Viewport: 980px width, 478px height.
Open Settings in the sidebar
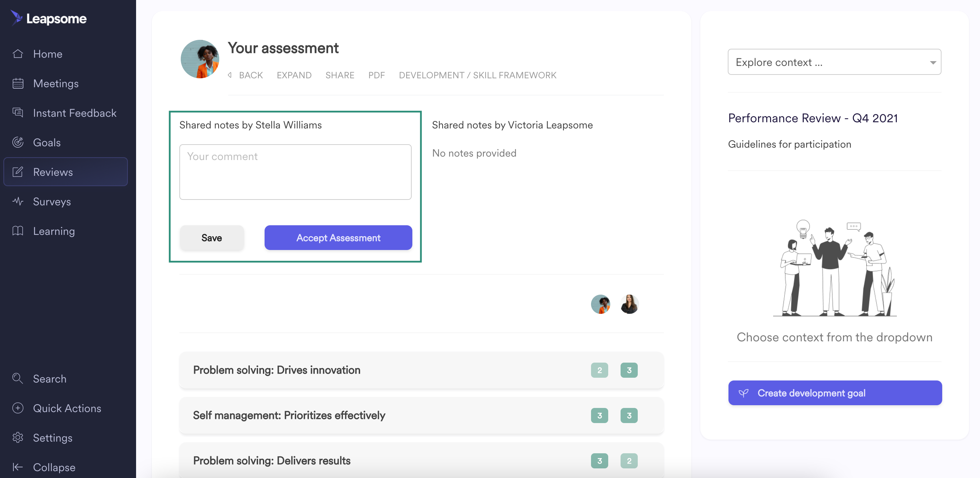(53, 437)
